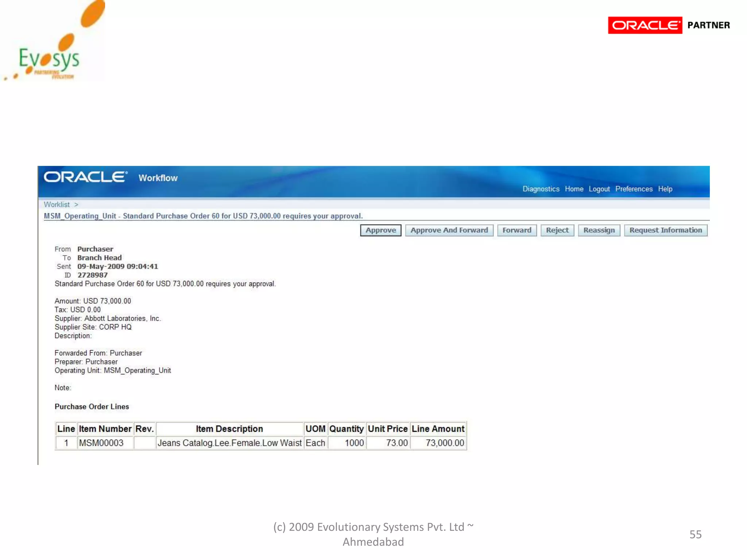This screenshot has height=560, width=747.
Task: Go to Home link
Action: tap(574, 189)
